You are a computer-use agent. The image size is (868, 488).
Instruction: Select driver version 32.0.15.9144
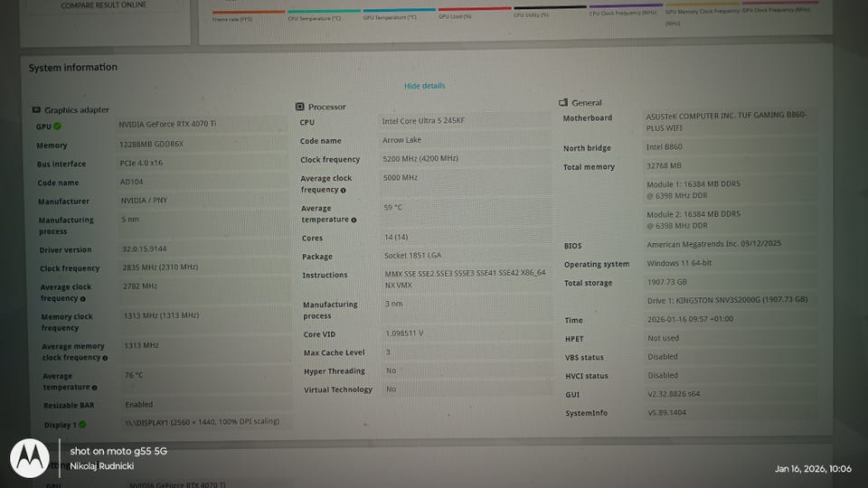(x=144, y=249)
